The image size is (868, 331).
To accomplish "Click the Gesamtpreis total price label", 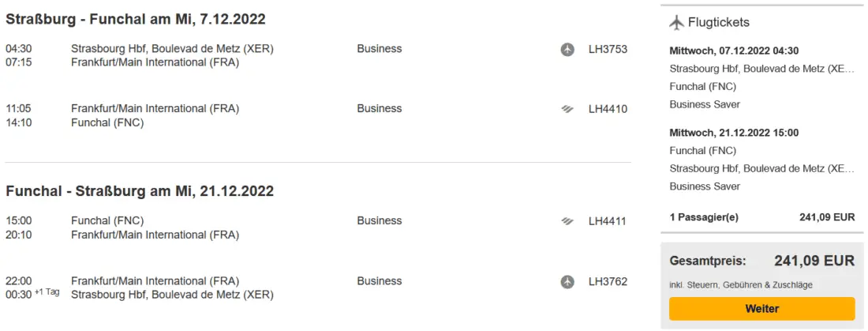I will (x=708, y=261).
